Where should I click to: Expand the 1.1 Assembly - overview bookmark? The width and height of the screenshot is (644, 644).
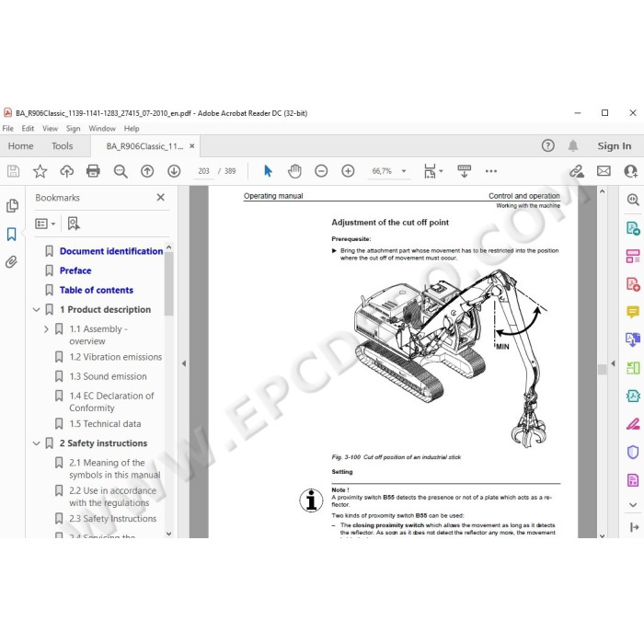point(46,329)
